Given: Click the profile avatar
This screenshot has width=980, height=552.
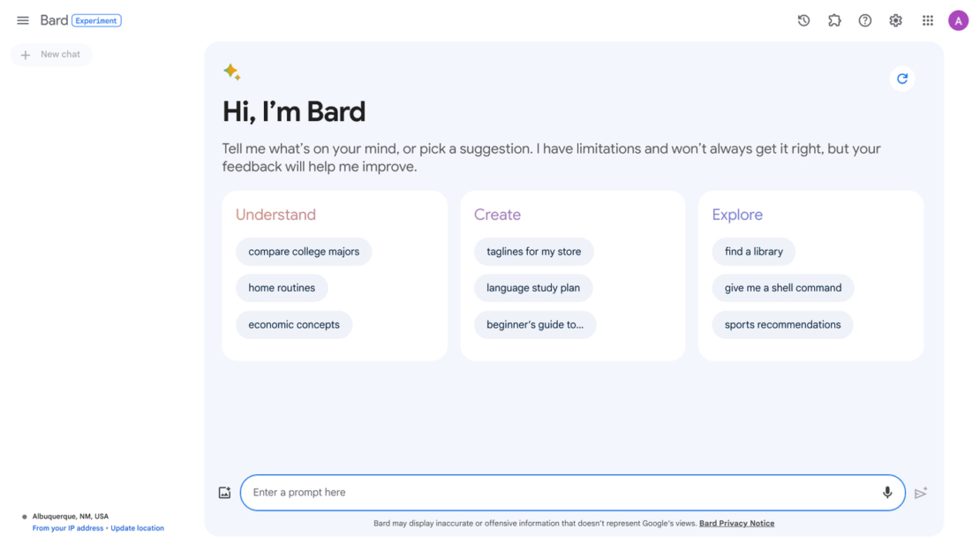Looking at the screenshot, I should click(959, 19).
